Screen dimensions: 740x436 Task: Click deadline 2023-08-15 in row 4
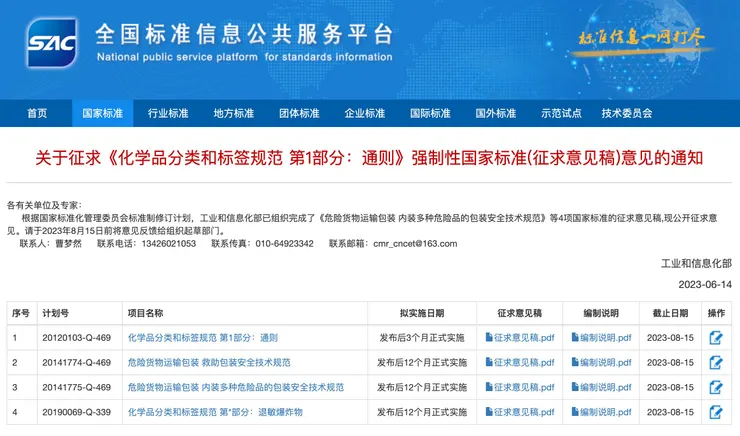pos(670,412)
